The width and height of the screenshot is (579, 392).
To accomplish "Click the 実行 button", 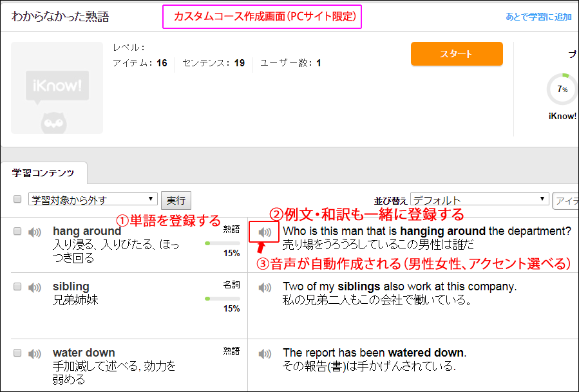I will (x=176, y=200).
